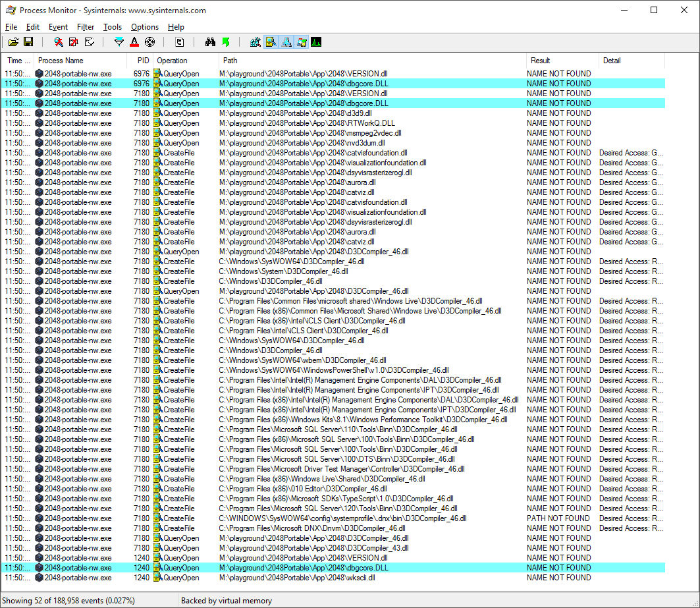Select the SQL Server\110\Tools\Binn path row
This screenshot has width=700, height=608.
tap(338, 429)
